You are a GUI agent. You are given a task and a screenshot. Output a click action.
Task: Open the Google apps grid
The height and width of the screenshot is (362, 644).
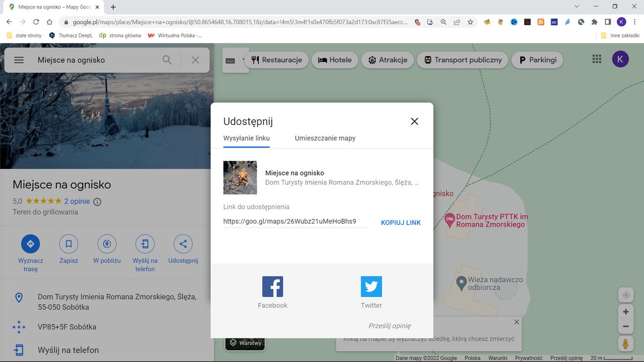tap(596, 59)
